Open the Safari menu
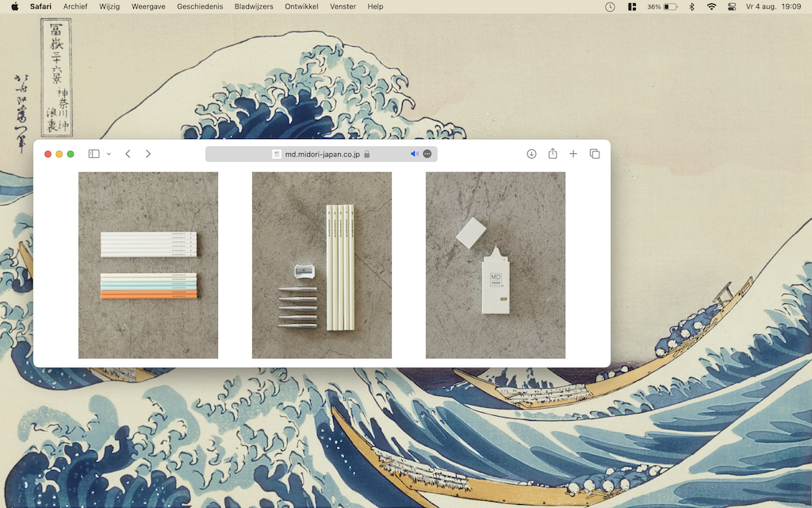This screenshot has width=812, height=508. point(40,6)
